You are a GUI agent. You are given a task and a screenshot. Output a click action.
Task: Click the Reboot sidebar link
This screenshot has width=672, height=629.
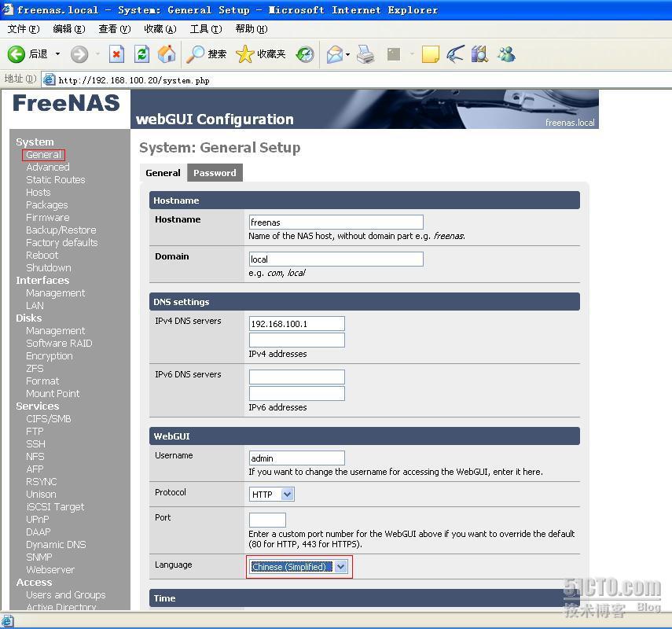(x=42, y=255)
